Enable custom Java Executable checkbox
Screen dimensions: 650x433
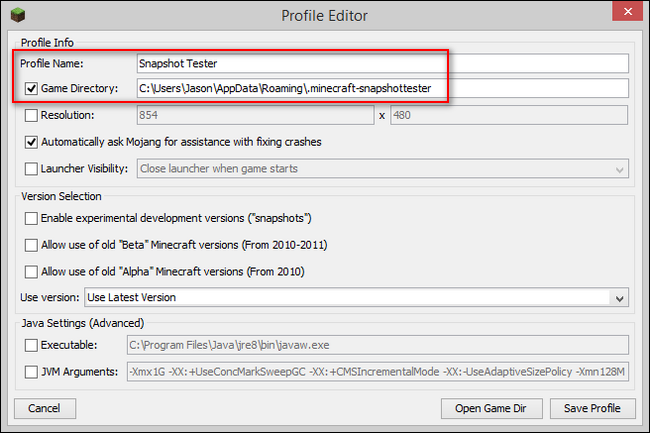tap(32, 345)
